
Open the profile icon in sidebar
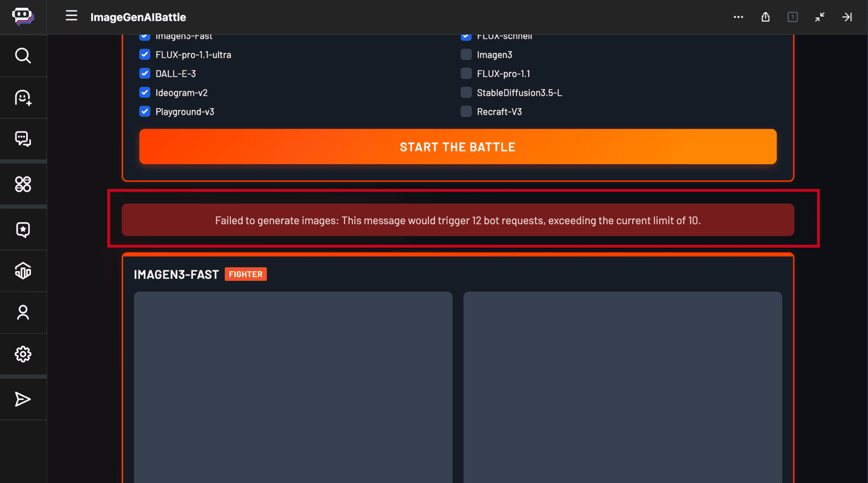(x=23, y=313)
